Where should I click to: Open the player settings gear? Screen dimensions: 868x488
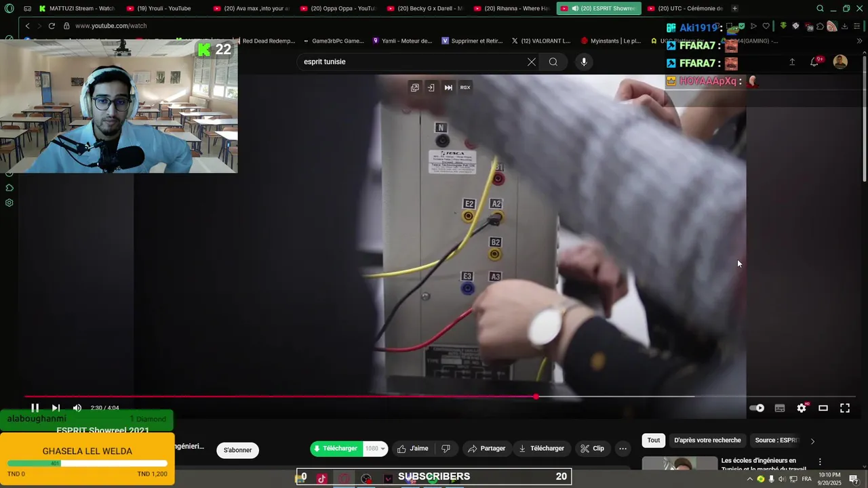click(x=802, y=408)
